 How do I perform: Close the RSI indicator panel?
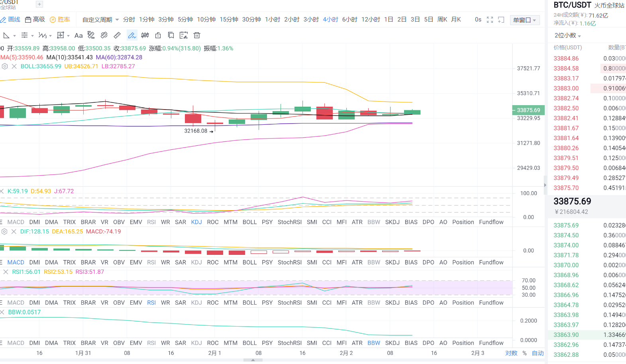pyautogui.click(x=6, y=272)
